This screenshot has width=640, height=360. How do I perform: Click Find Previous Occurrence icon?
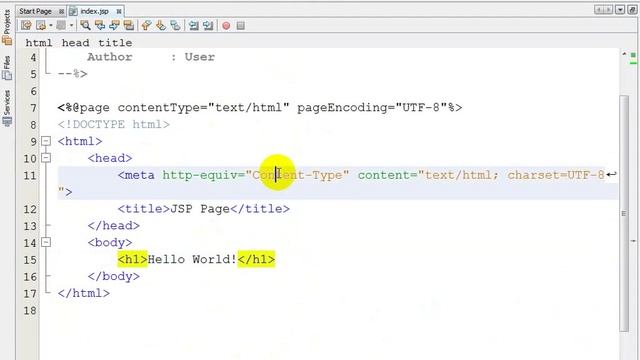[100, 26]
